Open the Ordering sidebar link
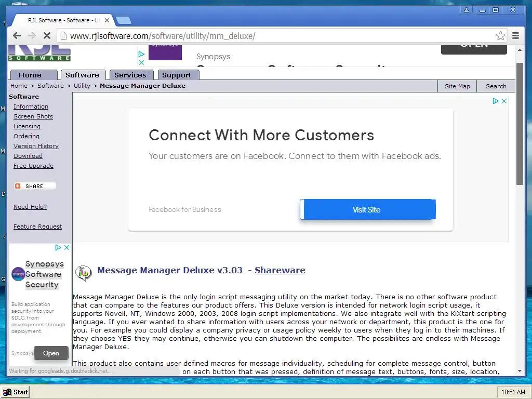Image resolution: width=532 pixels, height=399 pixels. pyautogui.click(x=26, y=136)
